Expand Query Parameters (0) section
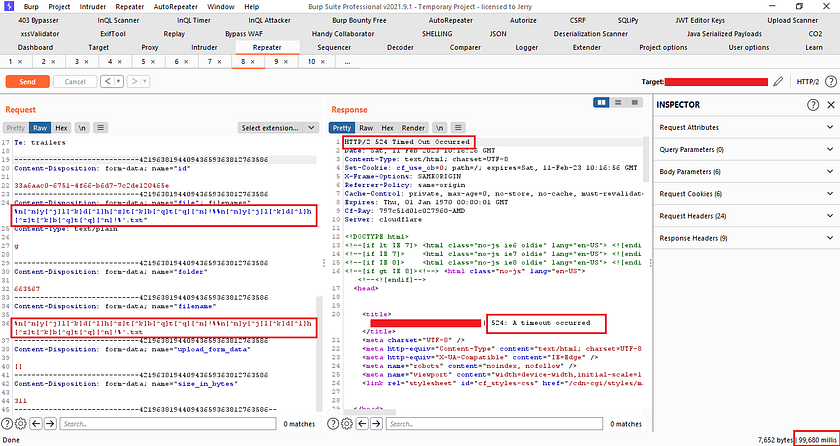Screen dimensions: 840x446 point(746,149)
